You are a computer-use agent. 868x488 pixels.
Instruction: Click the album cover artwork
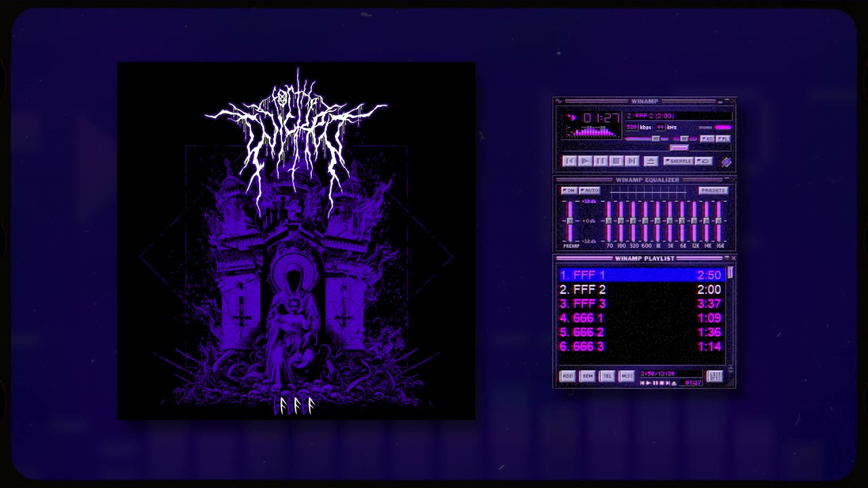[x=296, y=241]
